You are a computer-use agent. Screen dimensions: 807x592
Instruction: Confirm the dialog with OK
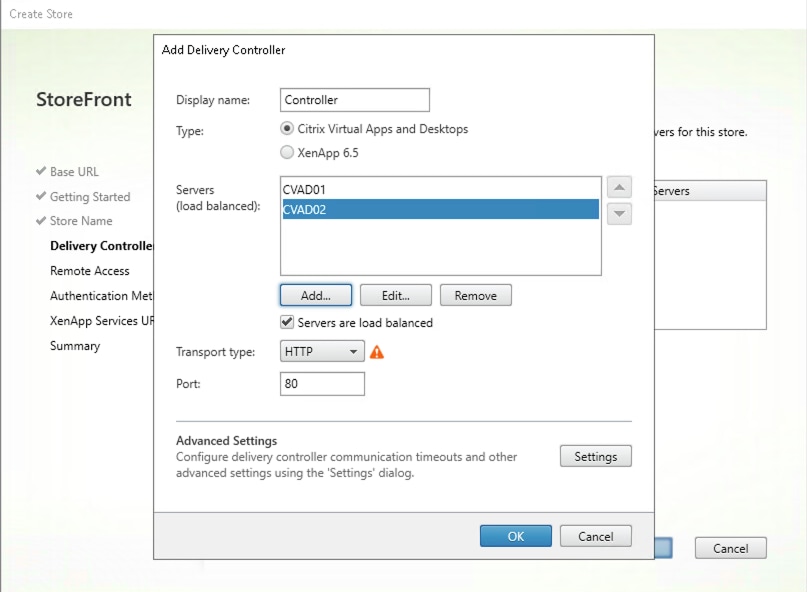pos(515,535)
